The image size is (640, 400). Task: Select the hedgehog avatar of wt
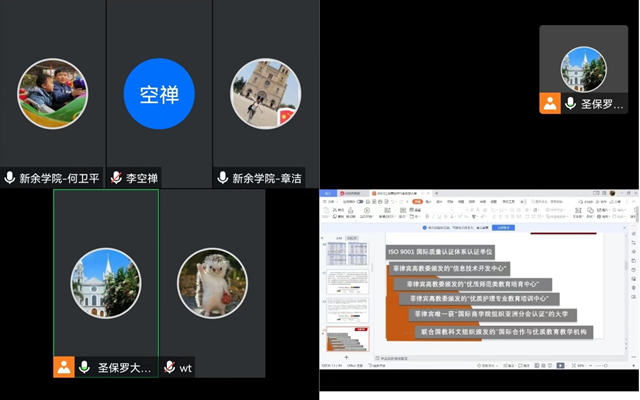pos(212,283)
